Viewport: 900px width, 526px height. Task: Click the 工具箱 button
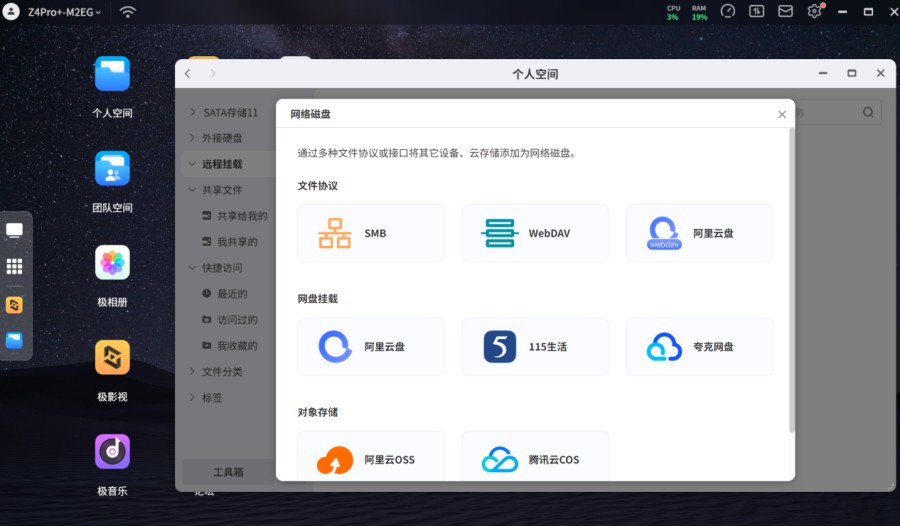tap(228, 472)
